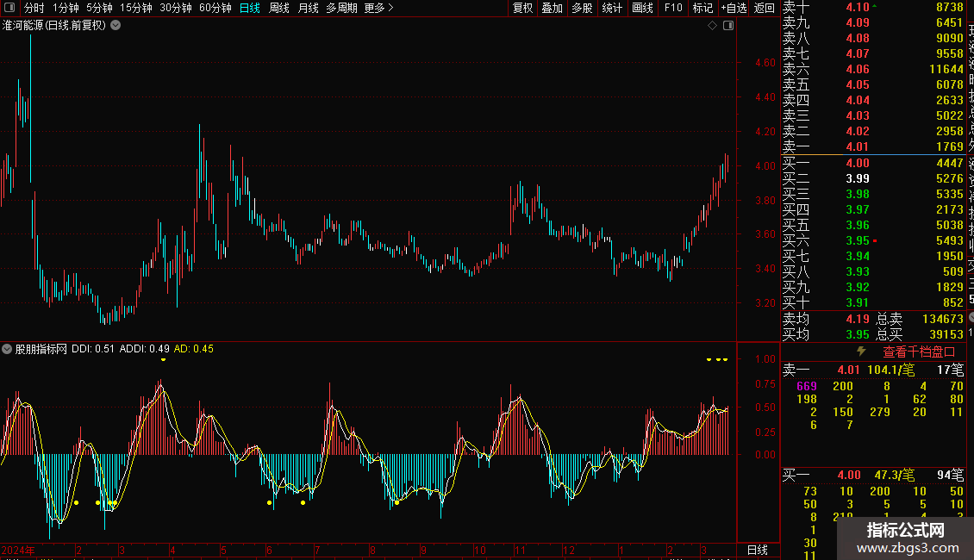Switch to 月线 monthly chart
The image size is (974, 560).
[x=308, y=8]
